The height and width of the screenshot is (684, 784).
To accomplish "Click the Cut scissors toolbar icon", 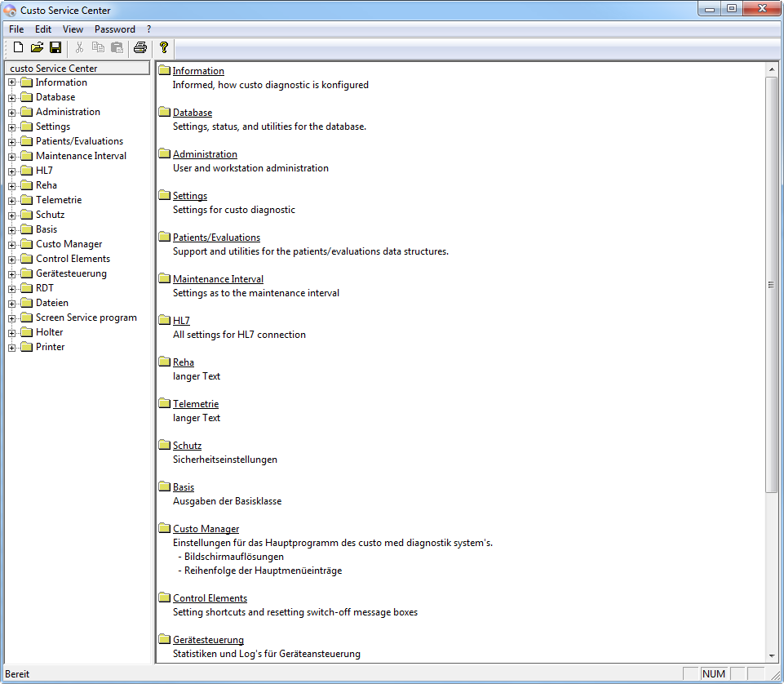I will pyautogui.click(x=79, y=47).
